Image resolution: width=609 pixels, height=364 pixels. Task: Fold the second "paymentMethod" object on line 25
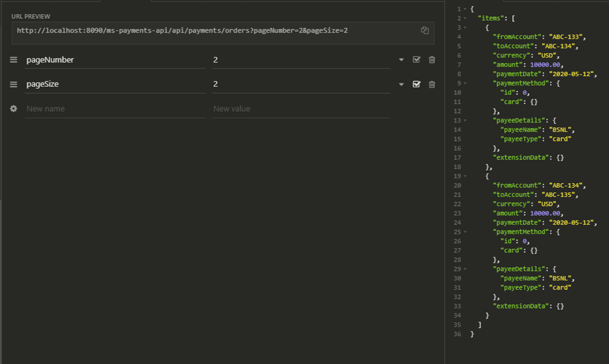[465, 232]
